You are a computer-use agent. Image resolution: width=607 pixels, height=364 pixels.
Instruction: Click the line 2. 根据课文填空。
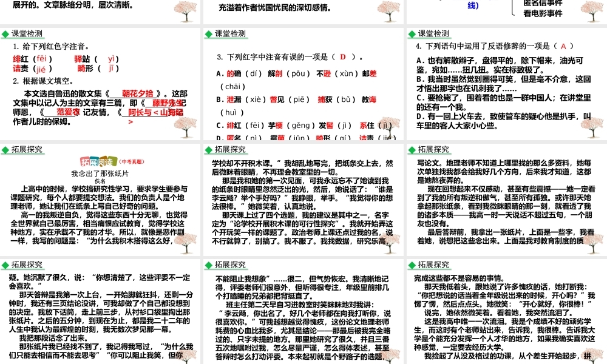[43, 81]
